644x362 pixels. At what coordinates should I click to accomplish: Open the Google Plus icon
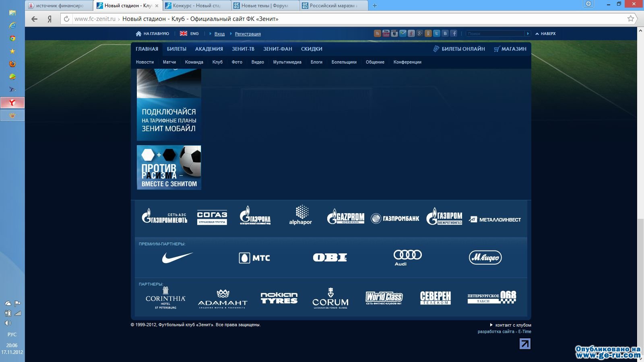click(420, 33)
